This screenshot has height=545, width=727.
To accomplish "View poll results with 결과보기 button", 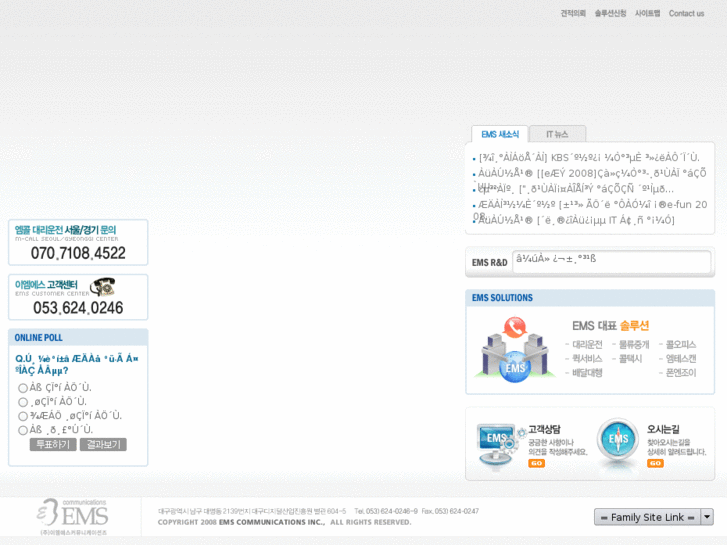I will pos(103,444).
